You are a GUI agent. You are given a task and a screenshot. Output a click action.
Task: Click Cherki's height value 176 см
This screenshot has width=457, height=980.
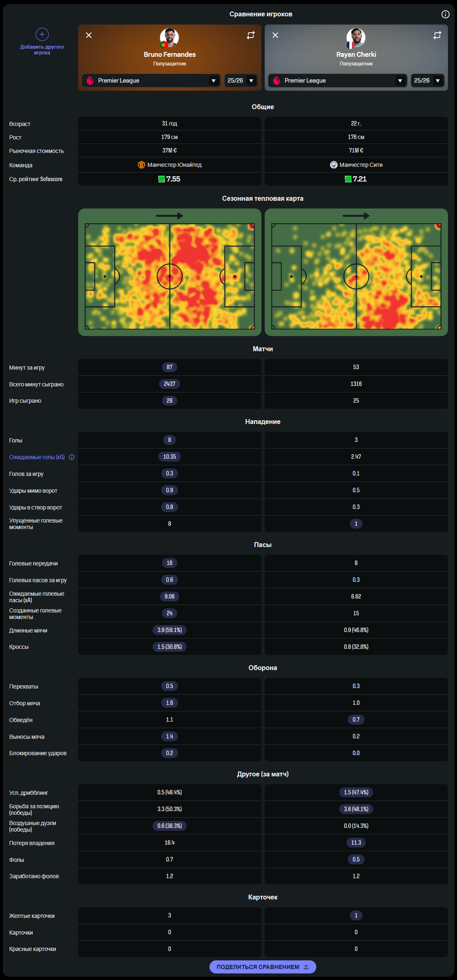click(356, 137)
